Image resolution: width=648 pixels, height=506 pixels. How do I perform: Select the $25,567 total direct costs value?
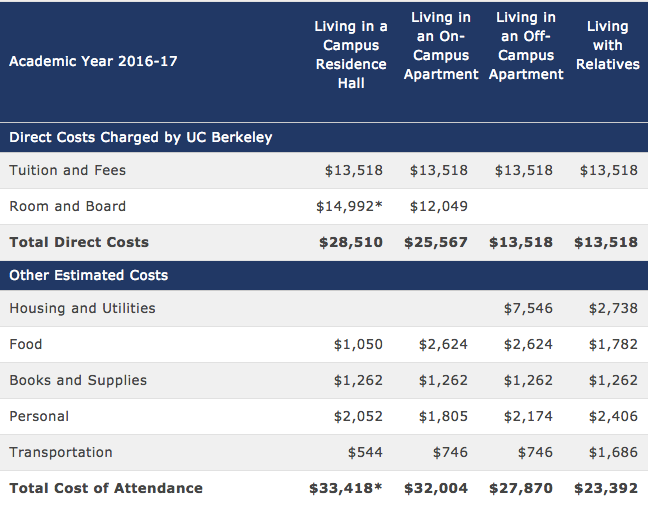436,242
